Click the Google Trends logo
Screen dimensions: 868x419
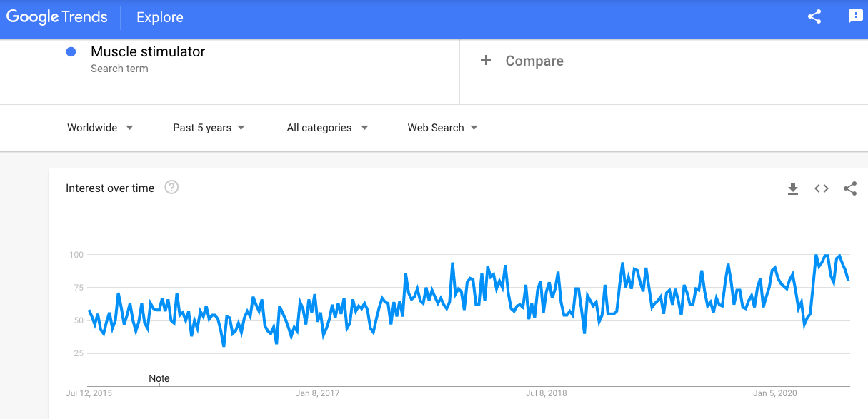point(57,17)
